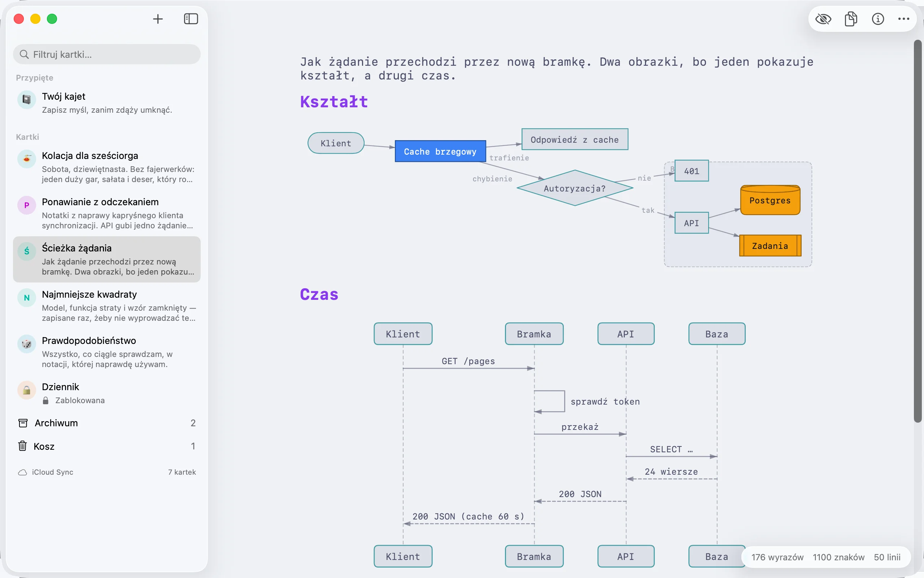The image size is (924, 578).
Task: Click the iCloud cloud icon
Action: (22, 473)
